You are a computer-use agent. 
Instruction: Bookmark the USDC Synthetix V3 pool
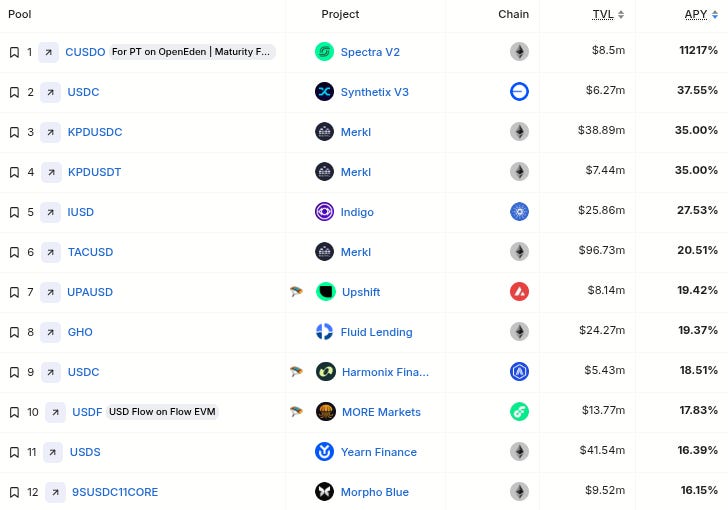(14, 92)
